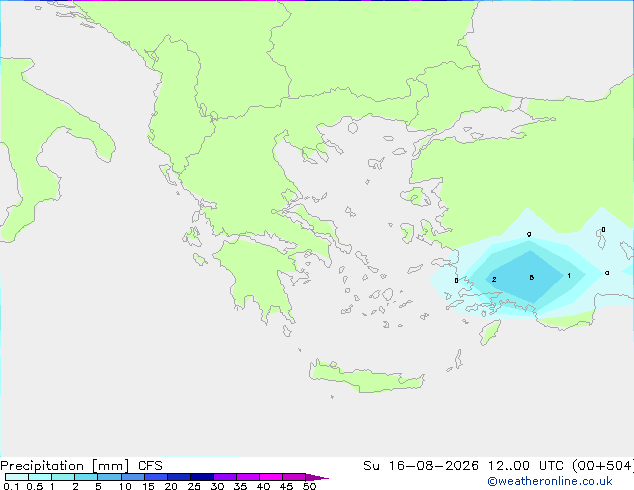Click the 40–45 mm magenta swatch

[271, 477]
